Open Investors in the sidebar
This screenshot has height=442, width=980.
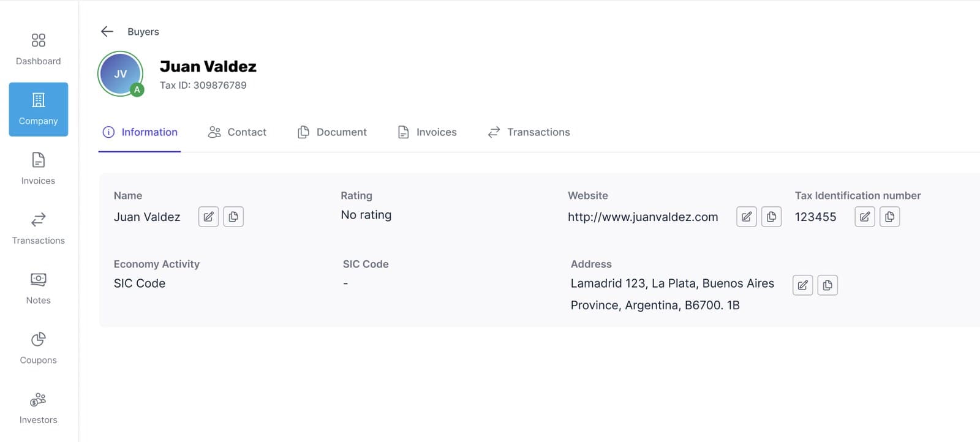click(39, 409)
